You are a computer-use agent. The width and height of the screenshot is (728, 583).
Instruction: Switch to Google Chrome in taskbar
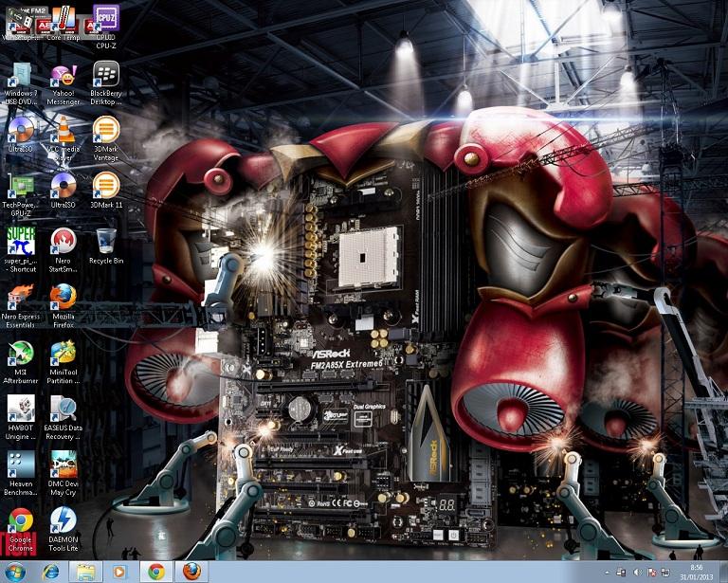tap(156, 572)
